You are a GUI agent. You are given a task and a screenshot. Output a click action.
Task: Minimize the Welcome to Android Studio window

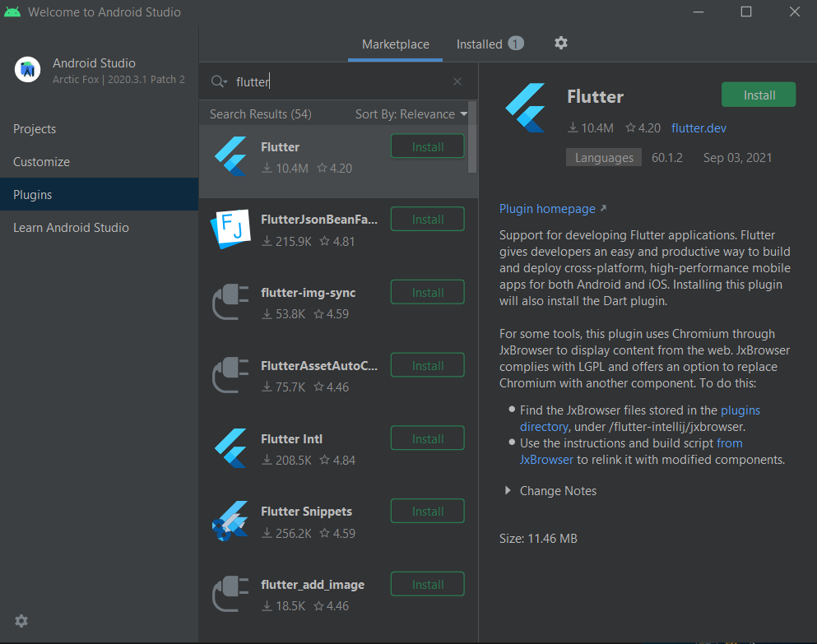(x=699, y=12)
